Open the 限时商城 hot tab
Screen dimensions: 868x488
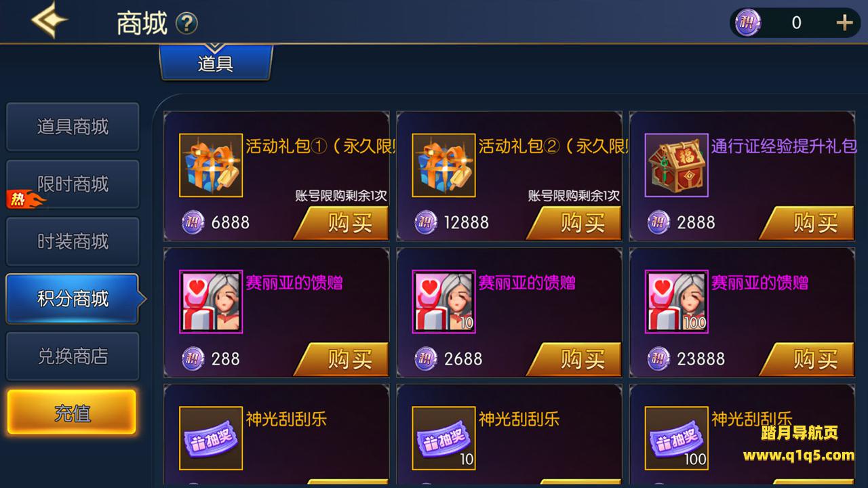click(73, 184)
